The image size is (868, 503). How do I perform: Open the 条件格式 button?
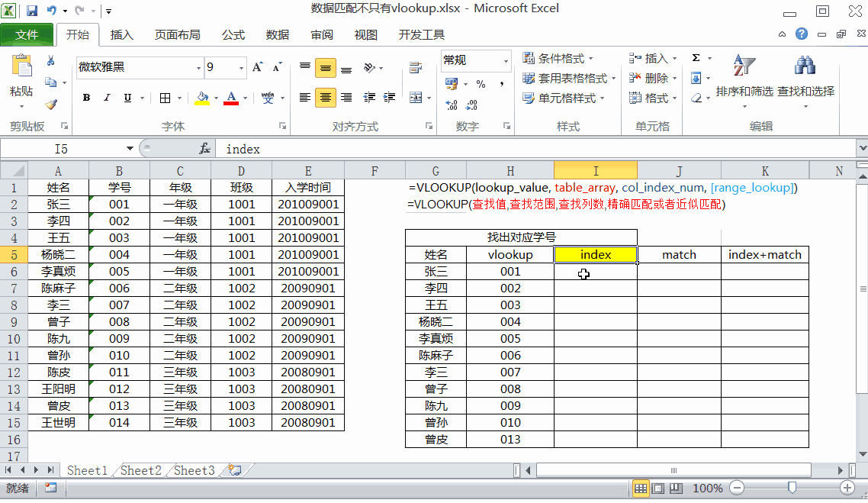tap(558, 58)
